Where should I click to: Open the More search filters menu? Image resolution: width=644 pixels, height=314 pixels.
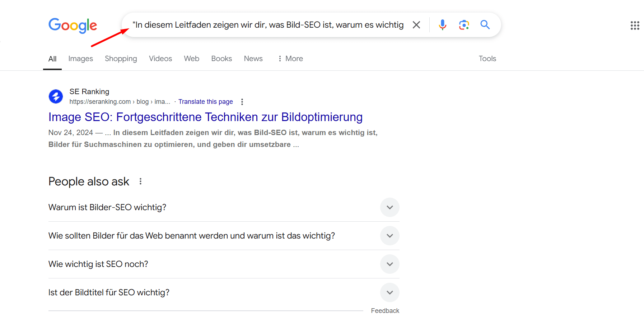[x=290, y=59]
